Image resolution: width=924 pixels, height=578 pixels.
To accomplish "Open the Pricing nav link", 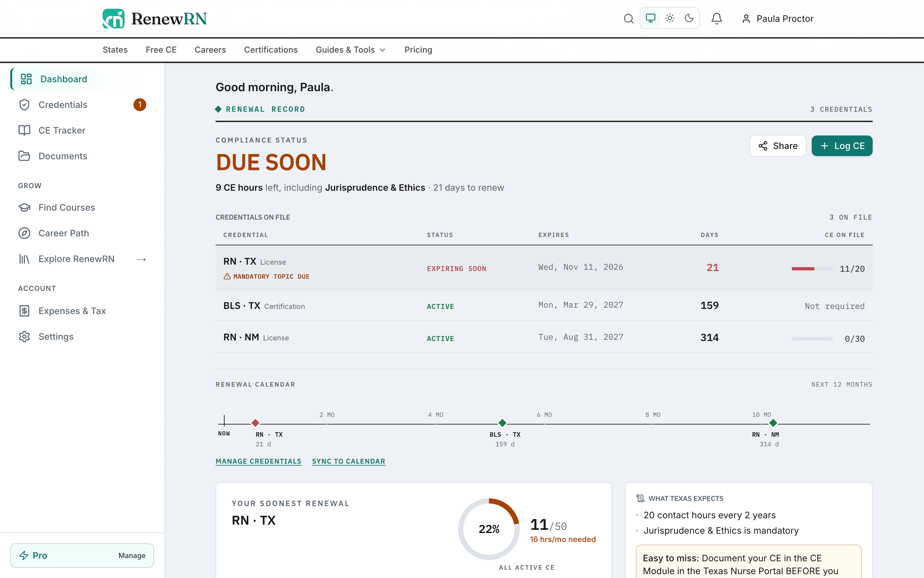I will (418, 50).
